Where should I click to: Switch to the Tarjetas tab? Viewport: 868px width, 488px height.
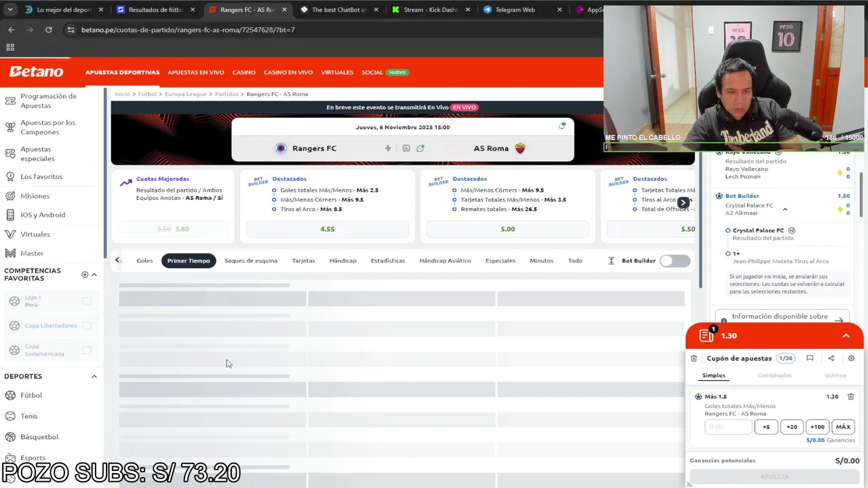click(x=303, y=261)
